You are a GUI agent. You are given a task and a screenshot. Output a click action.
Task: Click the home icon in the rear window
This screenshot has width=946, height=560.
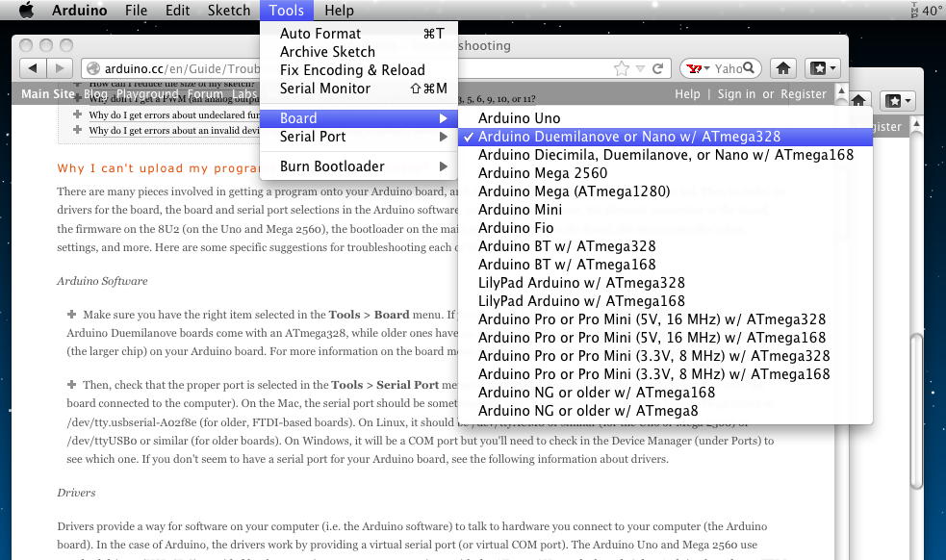857,100
